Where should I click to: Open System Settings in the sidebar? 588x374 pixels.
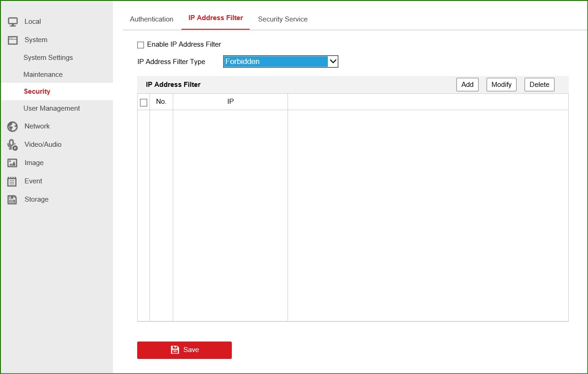[x=48, y=58]
